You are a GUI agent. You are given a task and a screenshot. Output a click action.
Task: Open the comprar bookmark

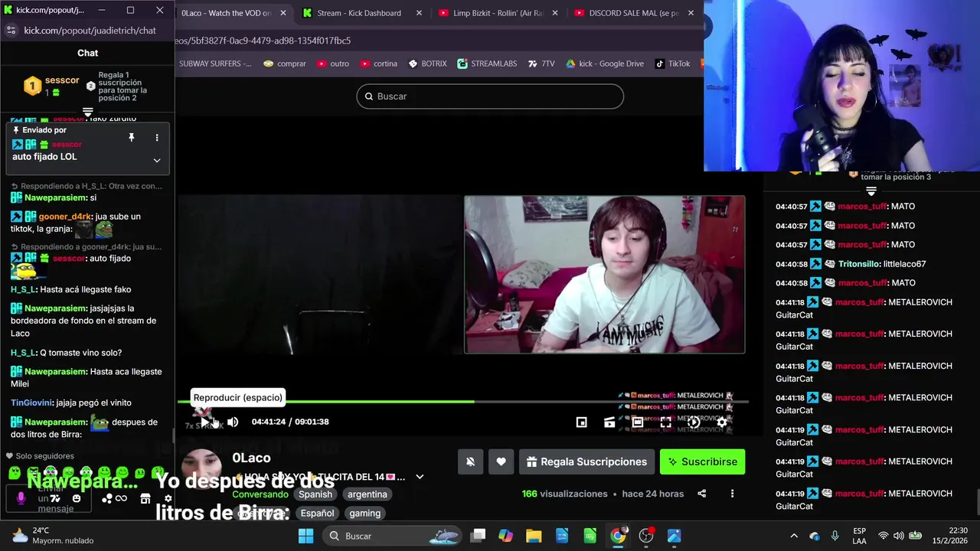[x=284, y=64]
